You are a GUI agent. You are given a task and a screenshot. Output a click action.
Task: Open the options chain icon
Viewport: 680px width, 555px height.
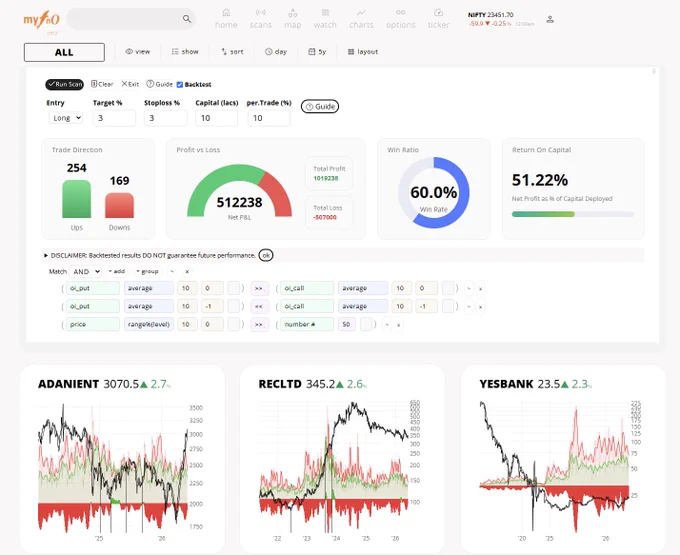click(400, 13)
